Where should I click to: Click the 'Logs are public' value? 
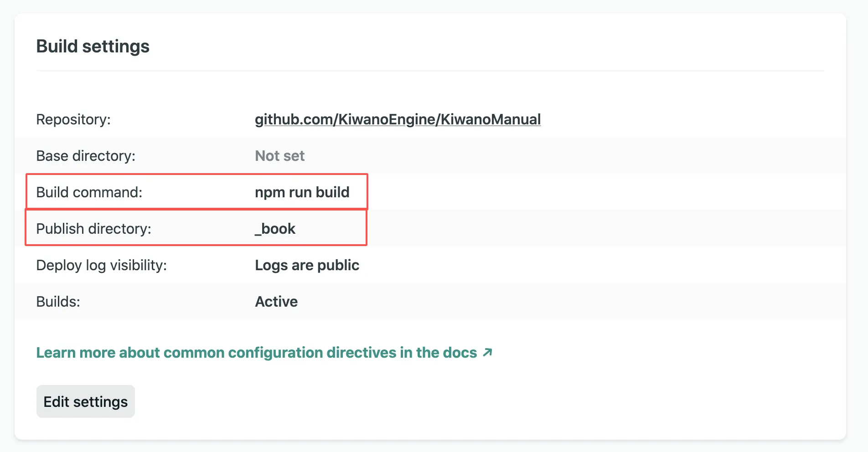[307, 265]
